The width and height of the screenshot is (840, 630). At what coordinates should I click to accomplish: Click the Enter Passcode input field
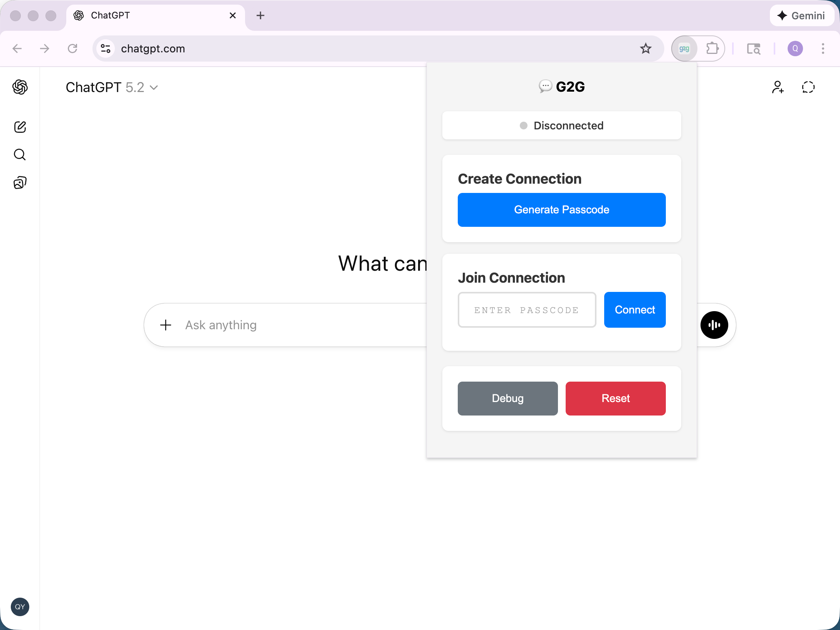coord(527,310)
